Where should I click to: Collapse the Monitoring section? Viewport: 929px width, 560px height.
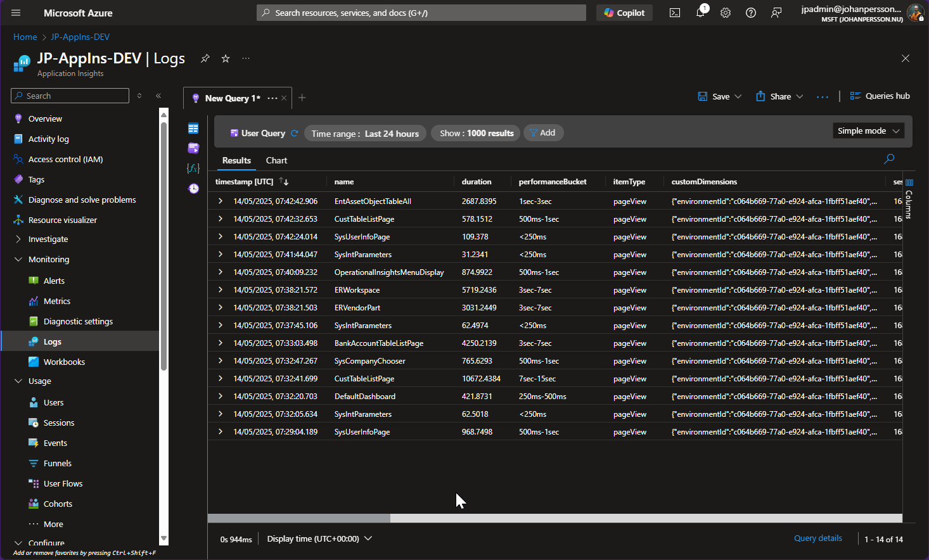(18, 259)
